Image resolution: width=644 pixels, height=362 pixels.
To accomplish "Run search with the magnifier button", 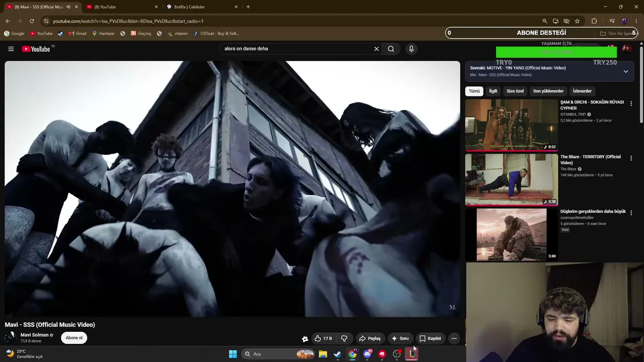I will pyautogui.click(x=391, y=49).
